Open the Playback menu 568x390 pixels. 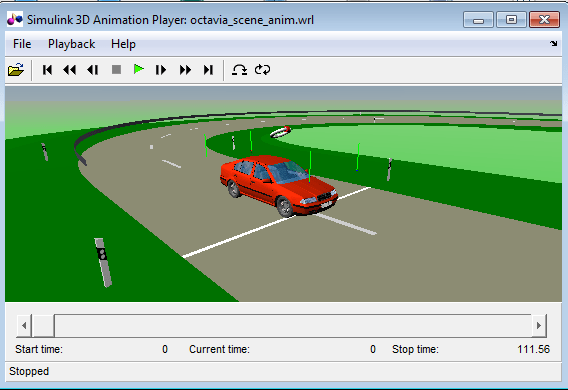[x=71, y=44]
